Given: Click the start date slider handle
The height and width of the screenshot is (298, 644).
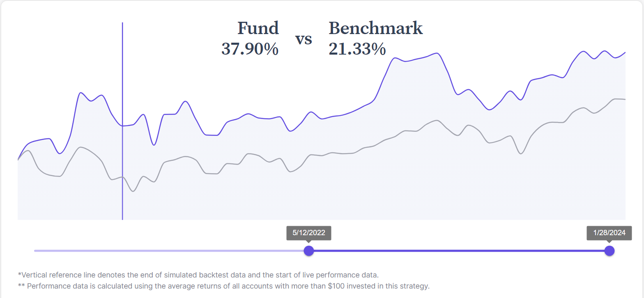Looking at the screenshot, I should coord(308,250).
